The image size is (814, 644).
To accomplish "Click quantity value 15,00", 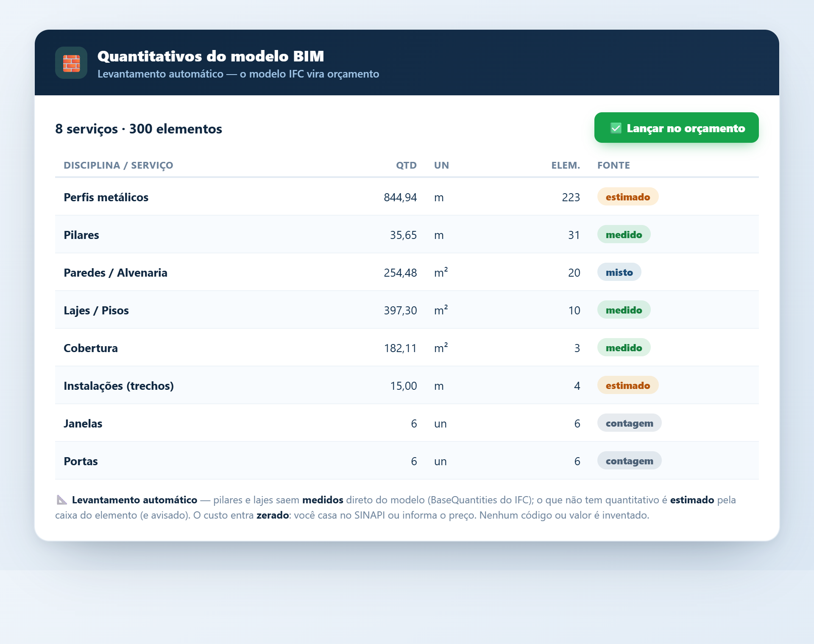I will (x=403, y=386).
